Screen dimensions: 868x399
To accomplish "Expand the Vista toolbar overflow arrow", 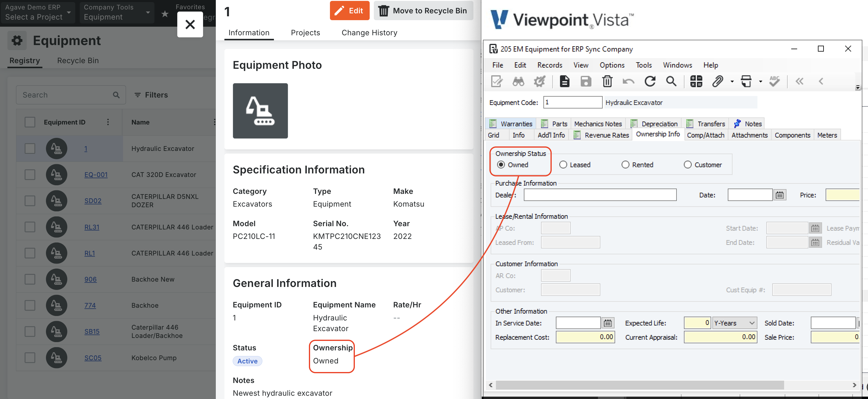I will coord(858,88).
